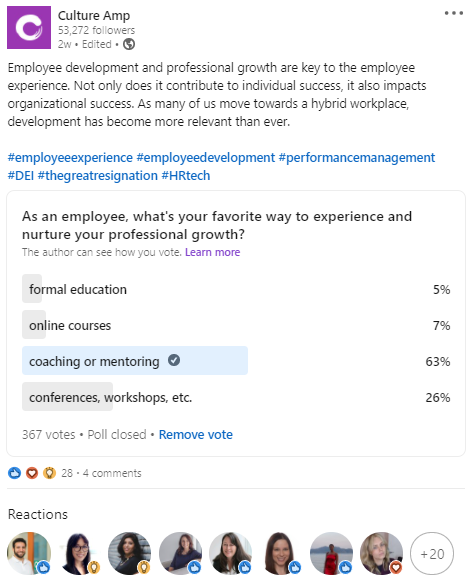
Task: Open the #employeeexperience hashtag
Action: (70, 158)
